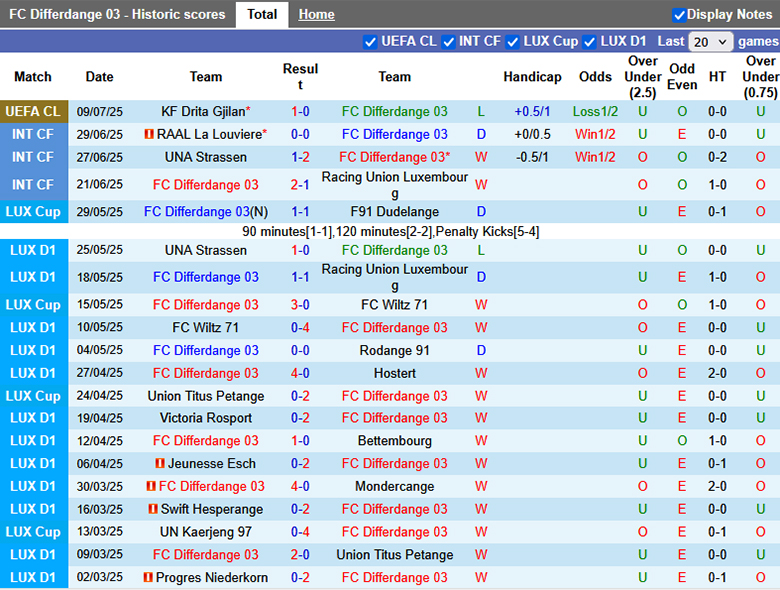Click the Odds column header
Viewport: 780px width, 590px height.
tap(595, 77)
